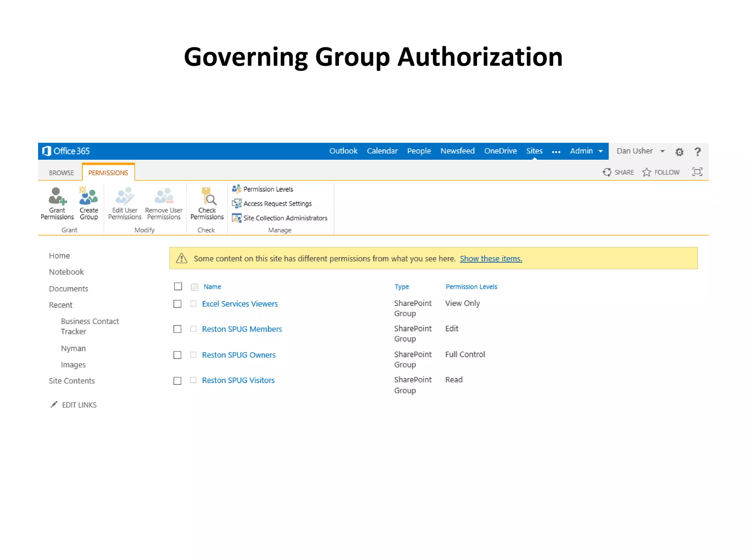Open Grant Permissions in the ribbon
Screen dimensions: 747x560
pos(57,203)
